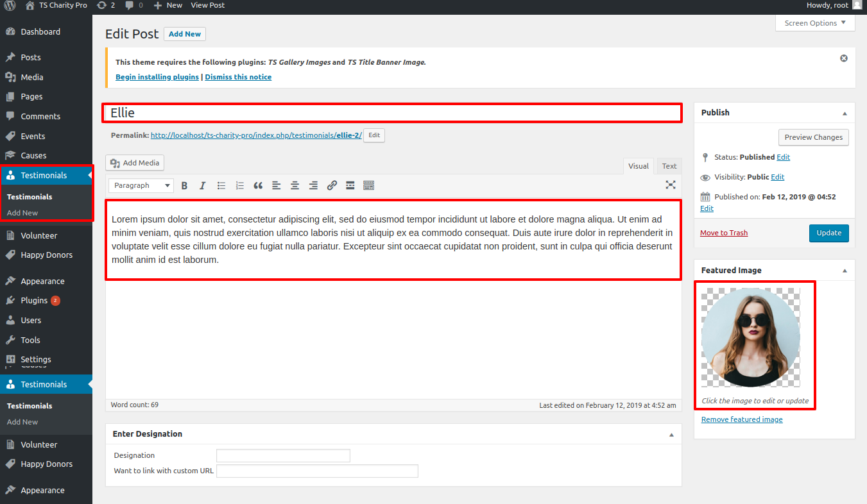Apply italic formatting in the editor
Viewport: 867px width, 504px height.
(202, 185)
